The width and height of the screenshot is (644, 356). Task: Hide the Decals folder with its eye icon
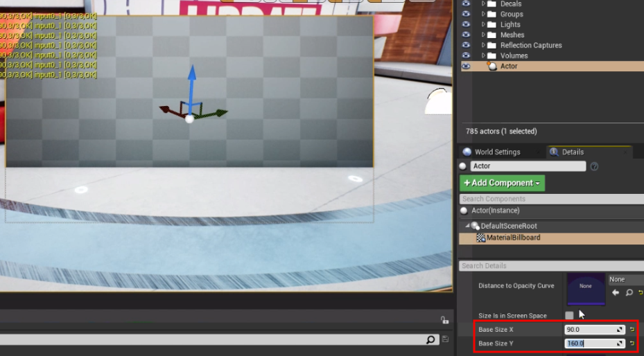pos(466,3)
